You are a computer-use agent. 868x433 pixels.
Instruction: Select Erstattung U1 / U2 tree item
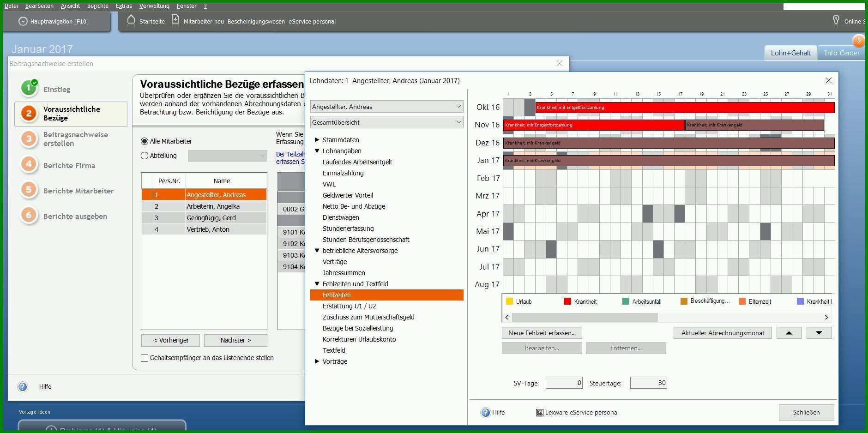349,306
